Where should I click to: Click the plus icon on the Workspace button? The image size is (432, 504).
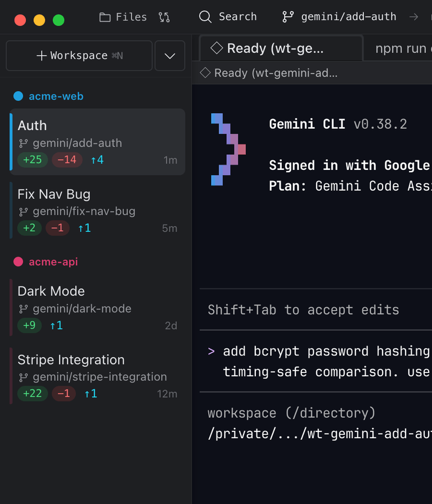[42, 56]
